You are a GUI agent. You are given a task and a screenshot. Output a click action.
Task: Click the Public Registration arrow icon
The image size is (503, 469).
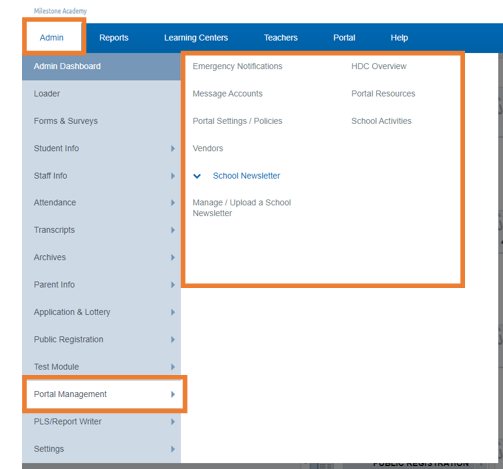pos(173,339)
